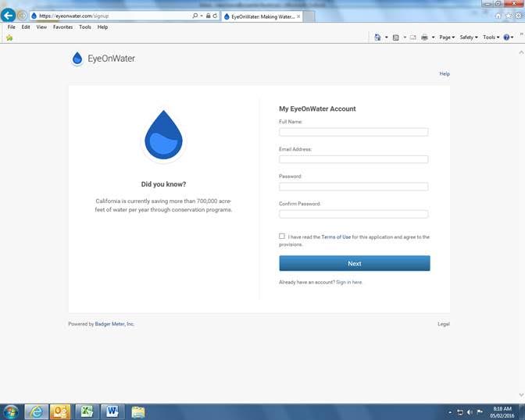Click the Email Address input field
Screen dimensions: 525x420
tap(354, 159)
